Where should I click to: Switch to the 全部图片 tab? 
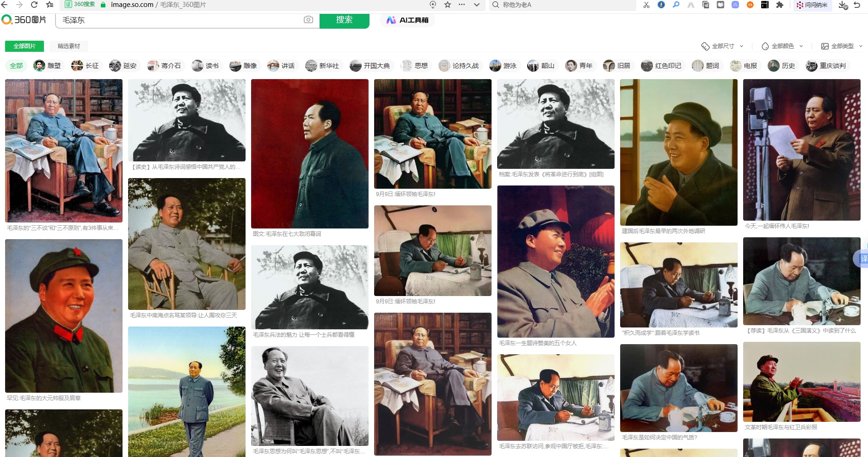tap(25, 46)
